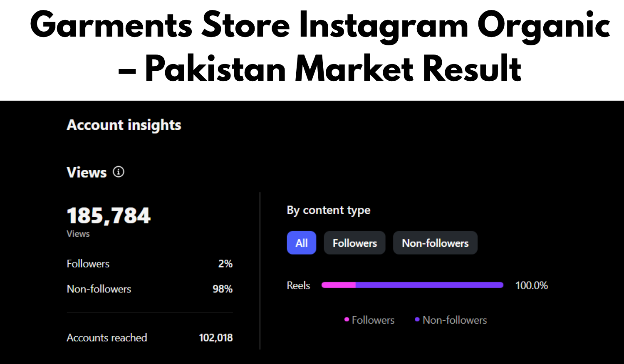Open the By content type breakdown
Viewport: 624px width, 364px height.
329,210
